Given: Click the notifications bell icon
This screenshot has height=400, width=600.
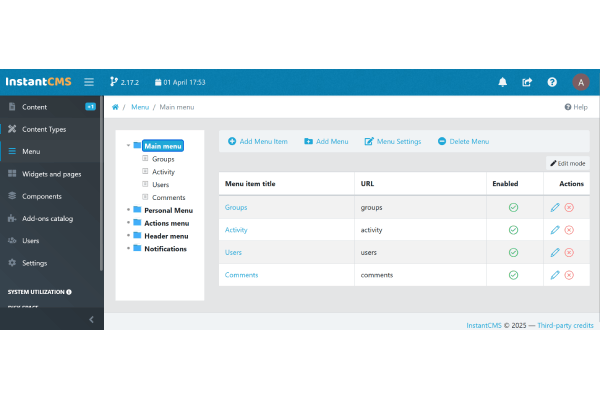Looking at the screenshot, I should pos(502,82).
